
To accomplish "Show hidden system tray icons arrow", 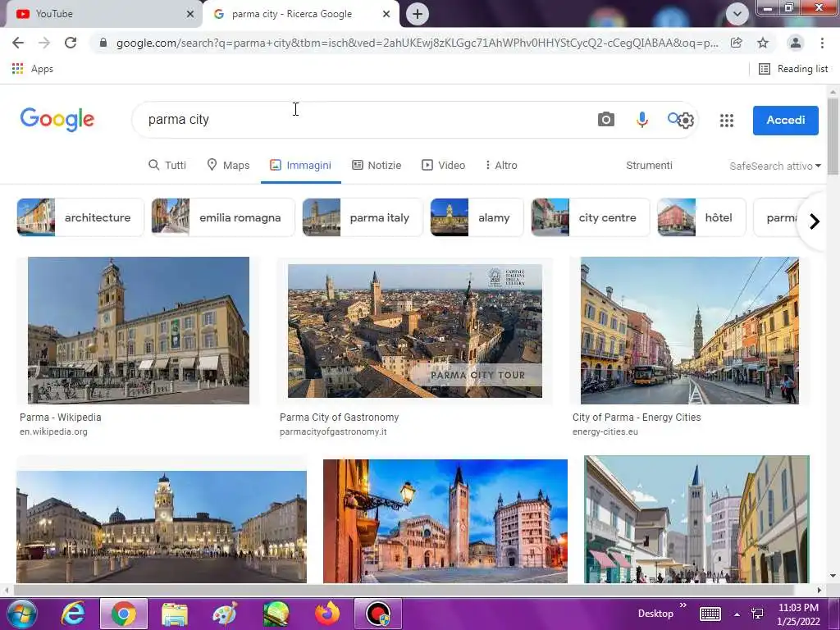I will 737,614.
